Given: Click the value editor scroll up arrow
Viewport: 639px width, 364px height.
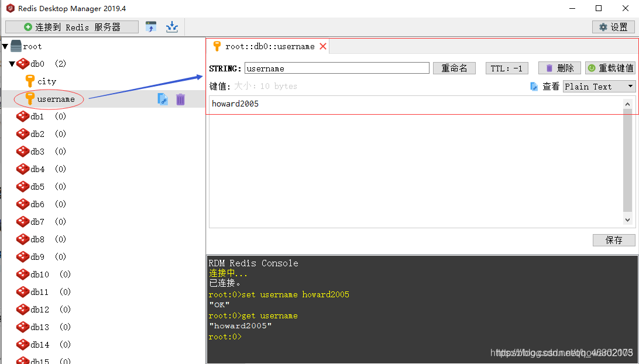Looking at the screenshot, I should coord(627,104).
